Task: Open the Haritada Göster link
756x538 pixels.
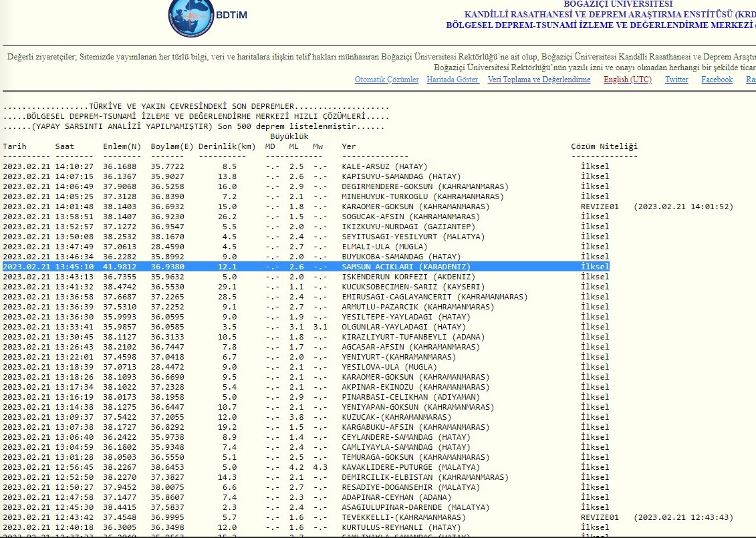Action: pyautogui.click(x=453, y=80)
